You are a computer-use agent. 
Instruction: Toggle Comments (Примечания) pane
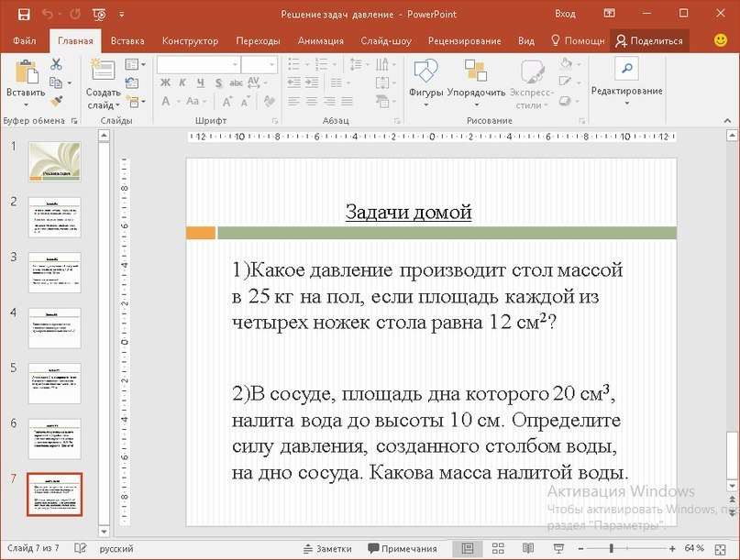(402, 548)
